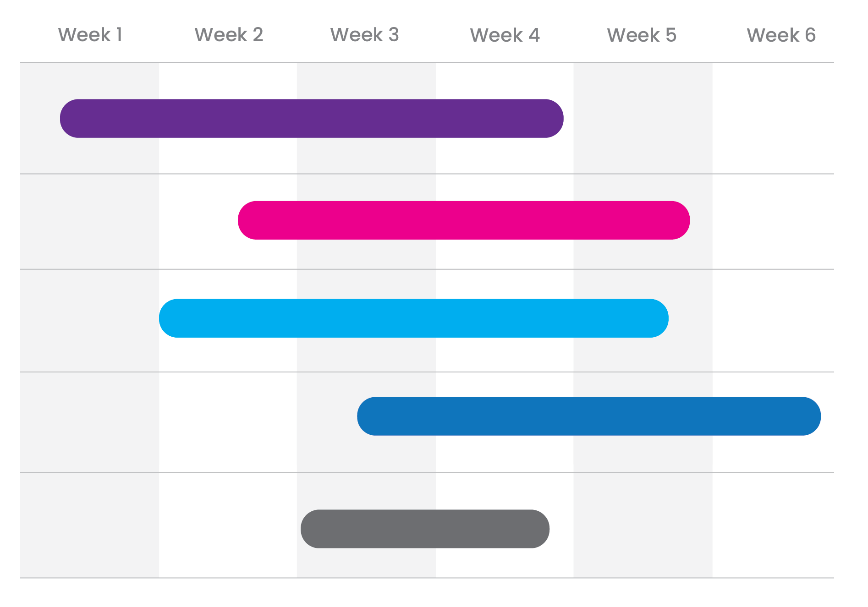Click the dark blue task bar

pyautogui.click(x=589, y=416)
